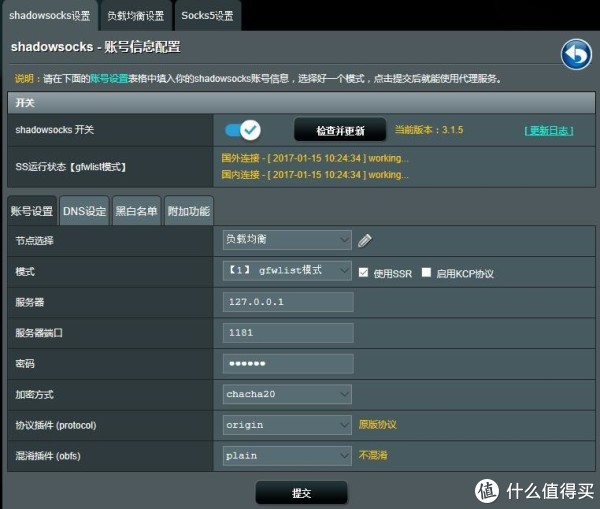Open the 节点选择 dropdown showing 负载均衡
This screenshot has height=509, width=600.
click(287, 240)
